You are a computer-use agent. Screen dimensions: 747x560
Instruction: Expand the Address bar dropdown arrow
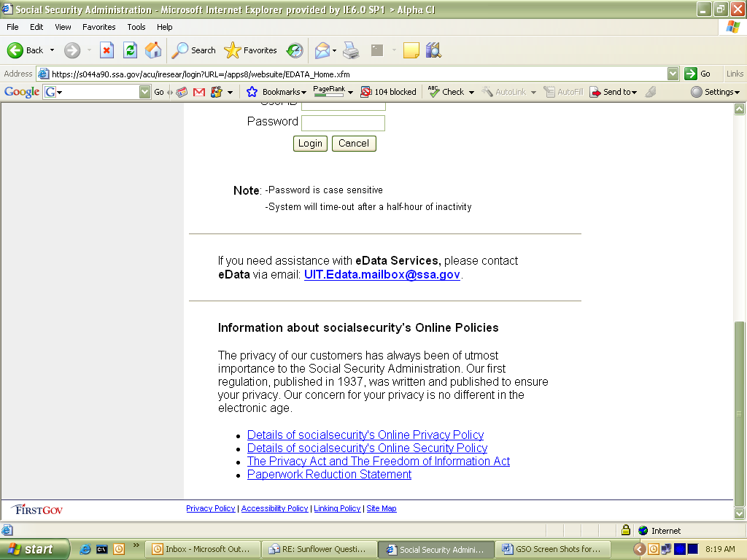click(673, 74)
